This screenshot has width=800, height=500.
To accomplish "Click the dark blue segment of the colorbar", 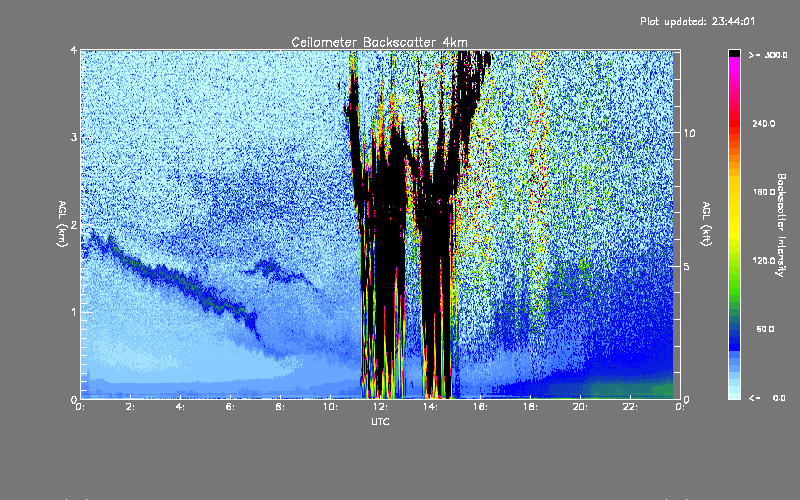I will pos(734,339).
